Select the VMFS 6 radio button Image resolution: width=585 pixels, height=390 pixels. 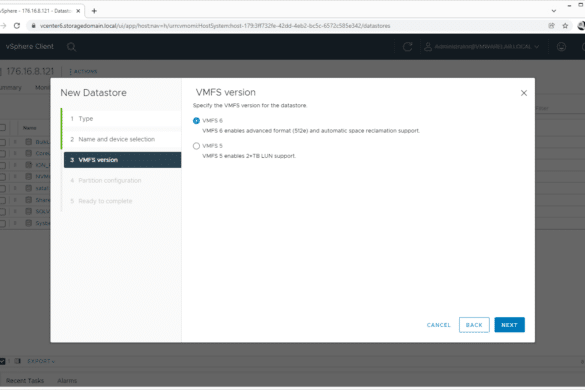point(196,121)
